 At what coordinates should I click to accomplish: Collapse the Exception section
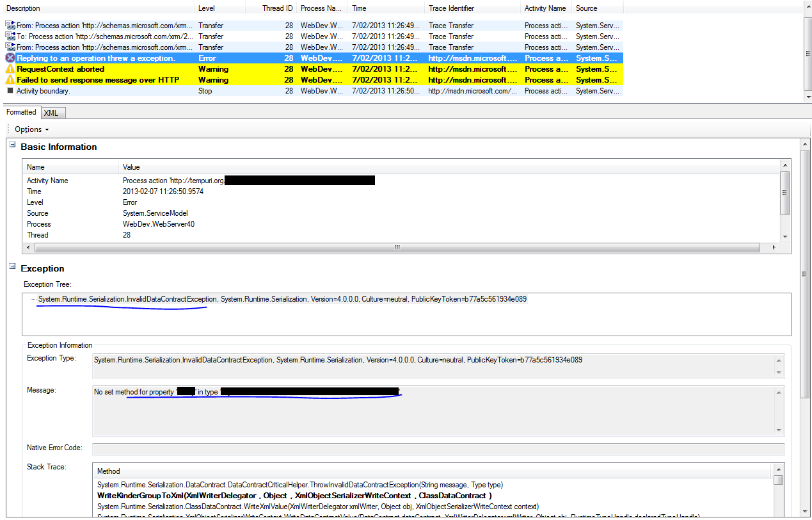tap(12, 267)
